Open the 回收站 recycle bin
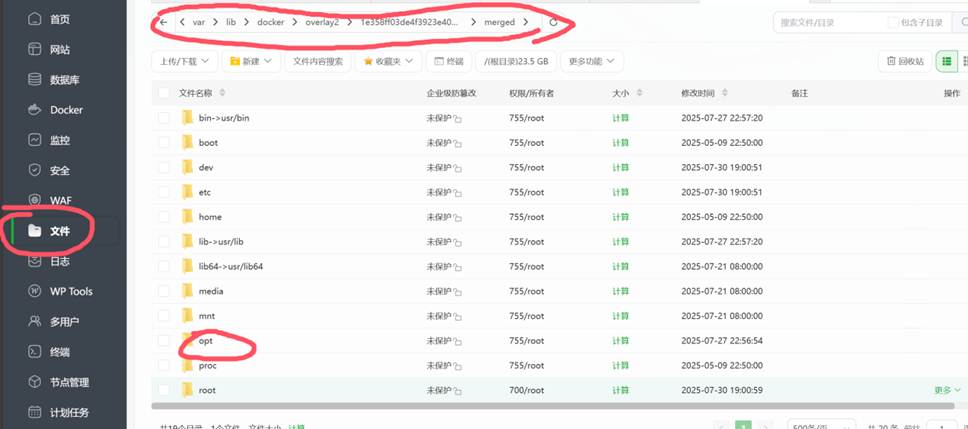 pos(905,61)
